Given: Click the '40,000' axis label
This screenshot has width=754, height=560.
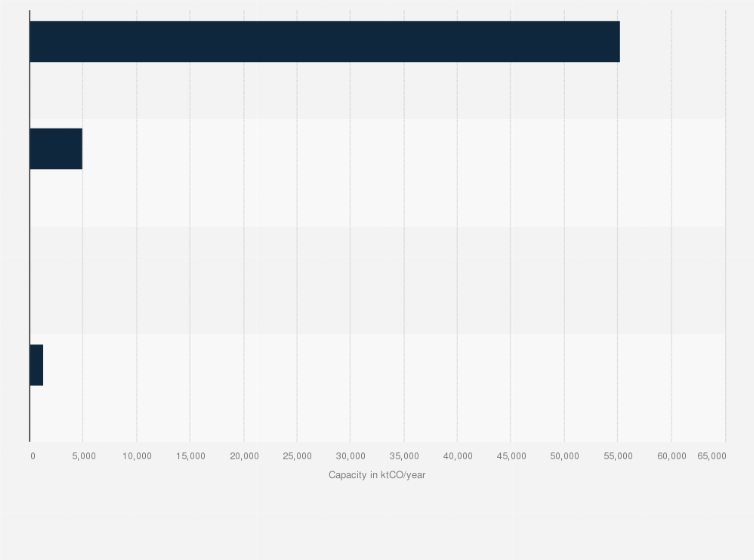Looking at the screenshot, I should pos(458,456).
